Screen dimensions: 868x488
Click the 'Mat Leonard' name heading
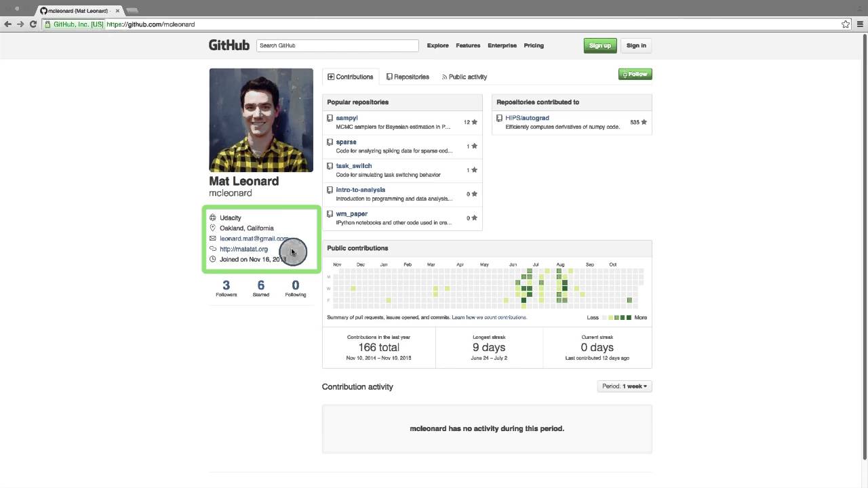point(243,181)
